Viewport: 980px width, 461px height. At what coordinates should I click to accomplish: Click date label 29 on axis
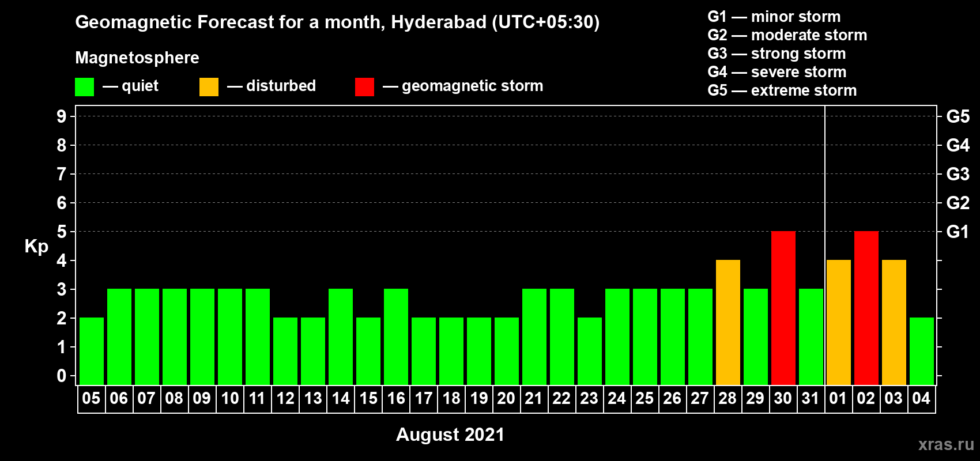coord(755,398)
